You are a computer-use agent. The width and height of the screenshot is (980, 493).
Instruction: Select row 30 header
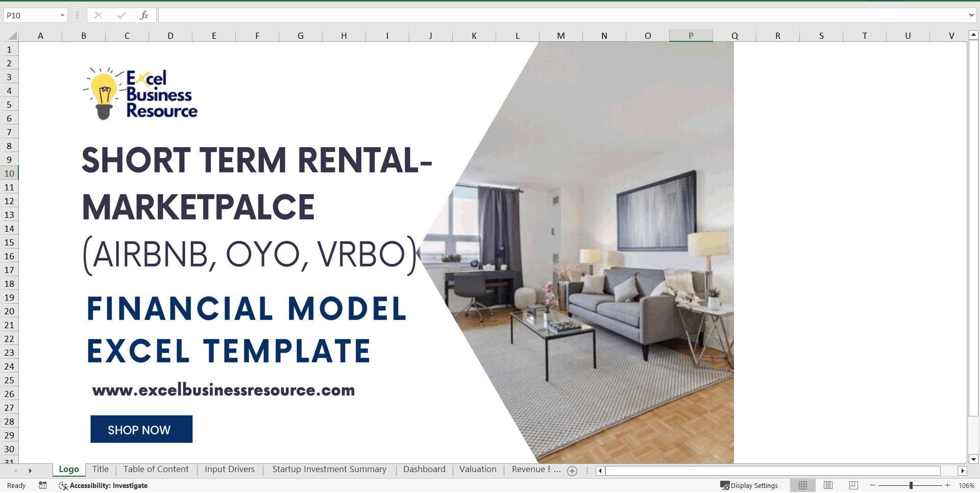[9, 449]
